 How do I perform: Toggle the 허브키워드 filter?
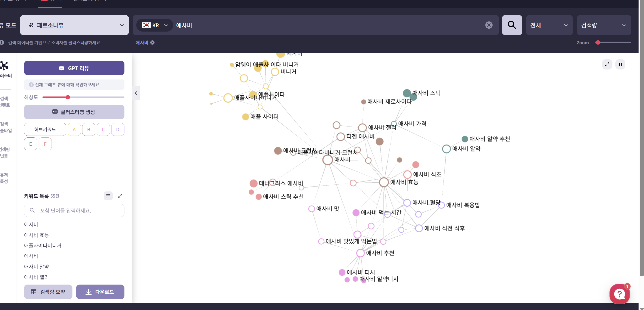tap(45, 129)
